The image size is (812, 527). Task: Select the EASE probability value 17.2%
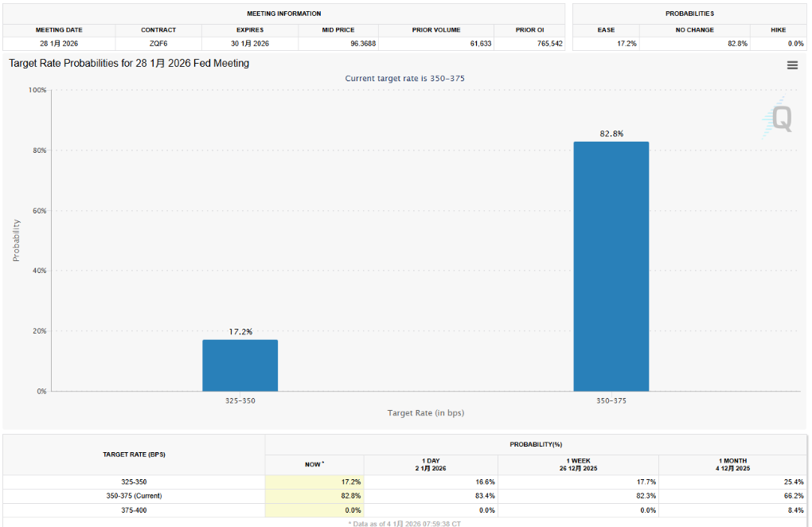(x=627, y=43)
